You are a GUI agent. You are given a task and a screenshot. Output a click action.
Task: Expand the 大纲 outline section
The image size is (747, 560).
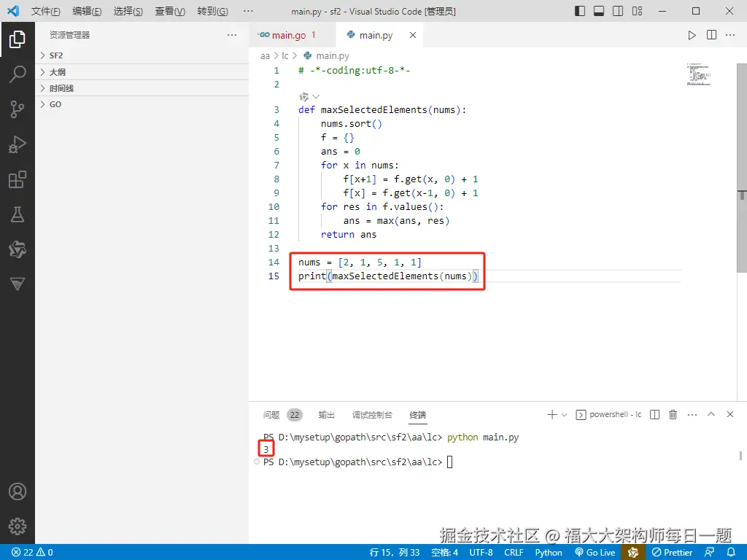pyautogui.click(x=142, y=72)
